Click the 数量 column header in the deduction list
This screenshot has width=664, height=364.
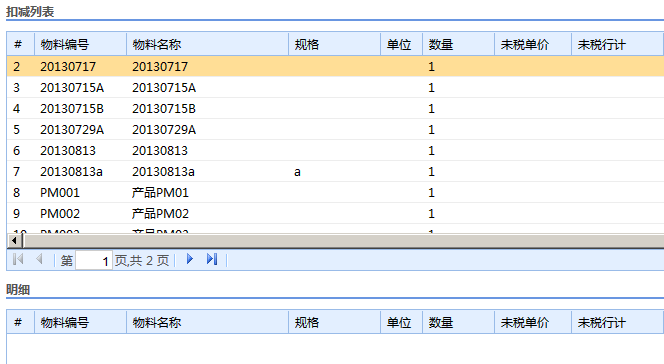[458, 44]
